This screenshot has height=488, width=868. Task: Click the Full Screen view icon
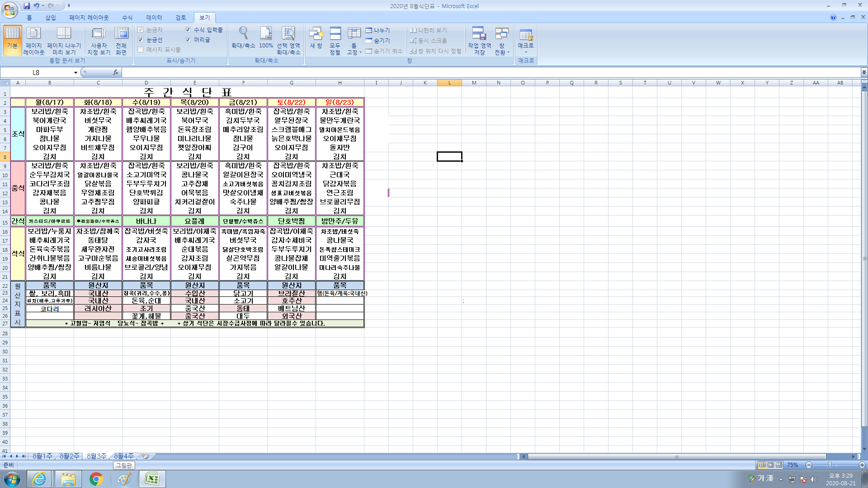coord(121,40)
